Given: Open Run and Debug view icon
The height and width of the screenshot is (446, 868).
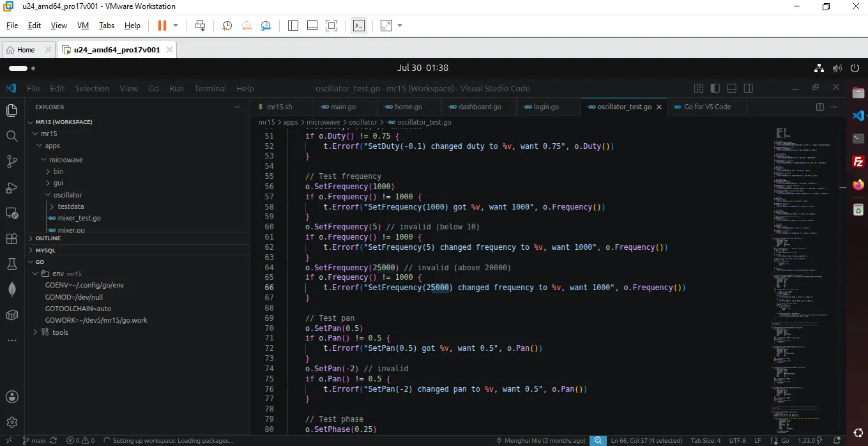Looking at the screenshot, I should (x=11, y=187).
